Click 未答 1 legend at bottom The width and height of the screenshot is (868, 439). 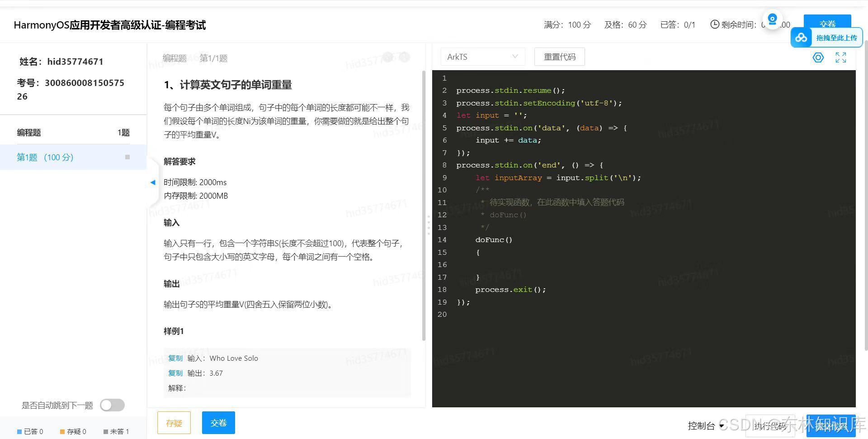point(116,432)
